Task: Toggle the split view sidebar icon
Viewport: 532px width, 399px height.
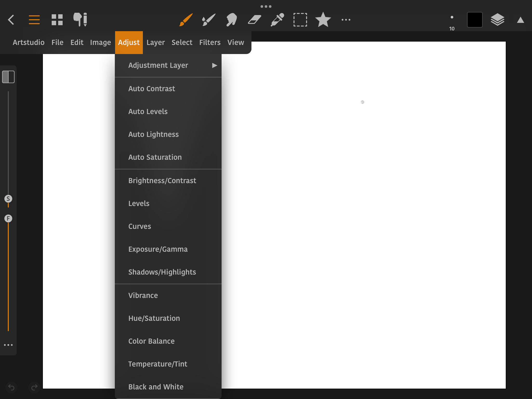Action: (x=8, y=77)
